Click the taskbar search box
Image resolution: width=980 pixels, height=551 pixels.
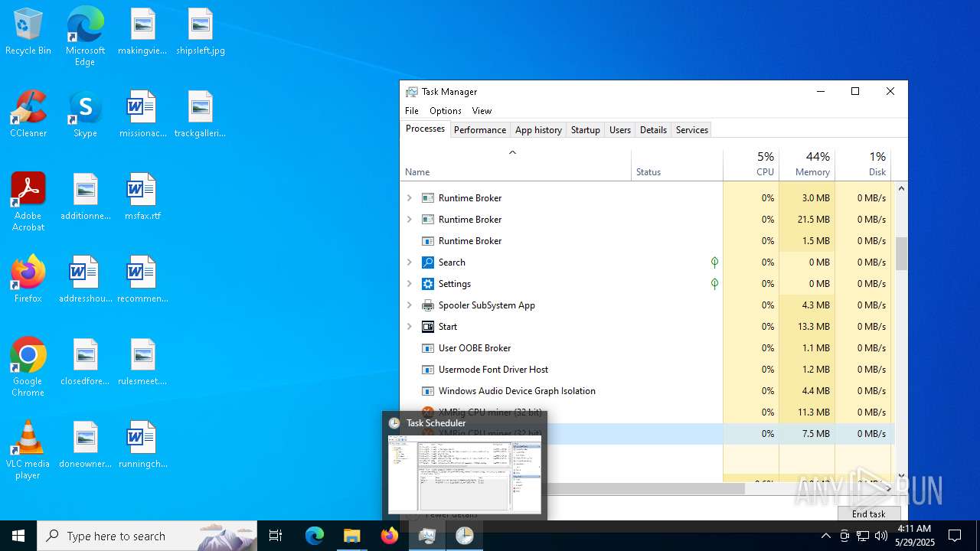(x=147, y=536)
